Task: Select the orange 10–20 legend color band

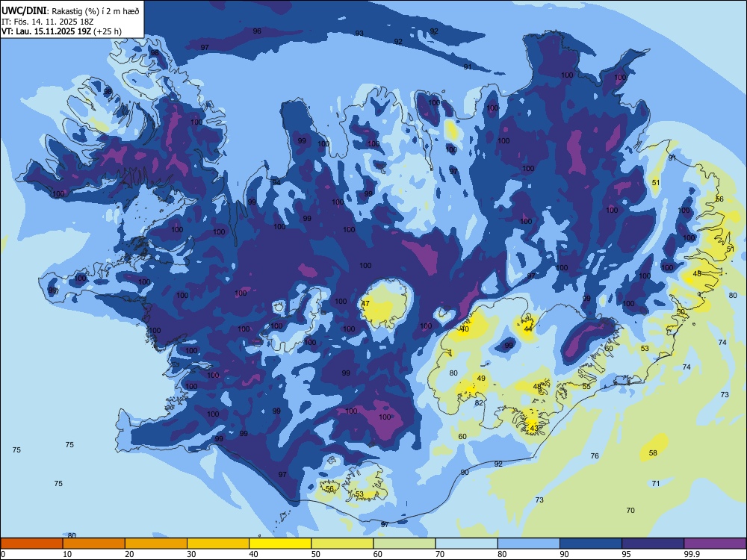Action: [x=94, y=544]
